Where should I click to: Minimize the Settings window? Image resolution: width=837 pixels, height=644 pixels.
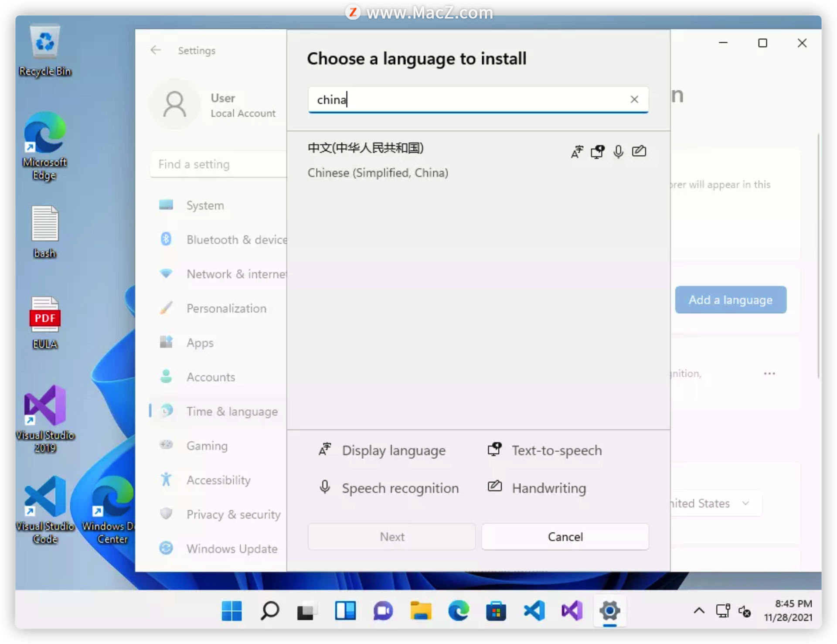[723, 43]
